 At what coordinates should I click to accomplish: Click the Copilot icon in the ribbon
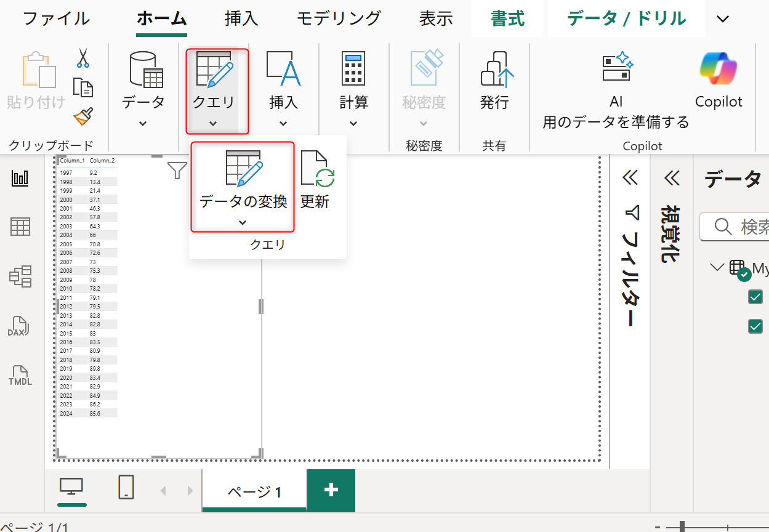719,68
